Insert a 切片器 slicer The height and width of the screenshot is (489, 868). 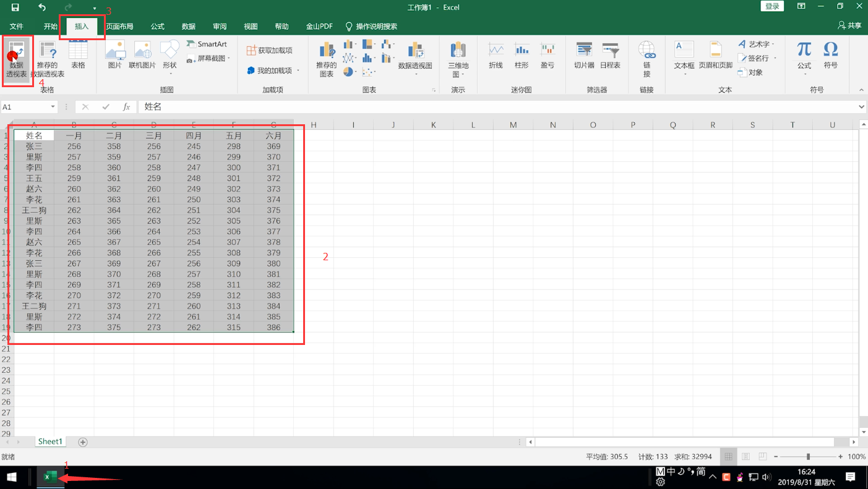point(584,56)
